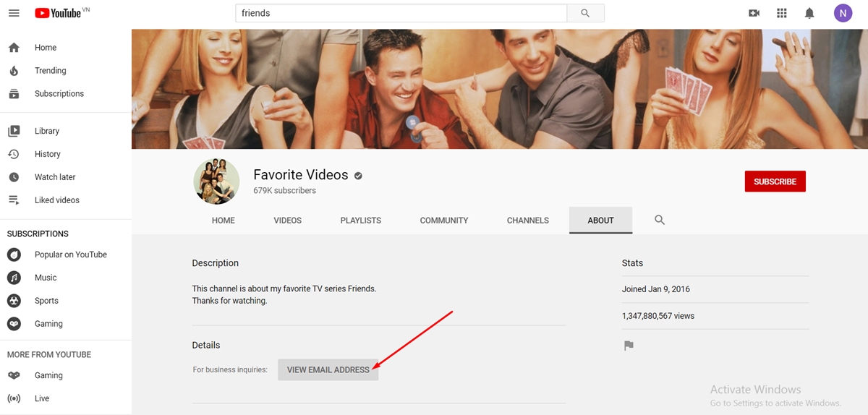Go to Trending in sidebar
The width and height of the screenshot is (868, 415).
(50, 71)
